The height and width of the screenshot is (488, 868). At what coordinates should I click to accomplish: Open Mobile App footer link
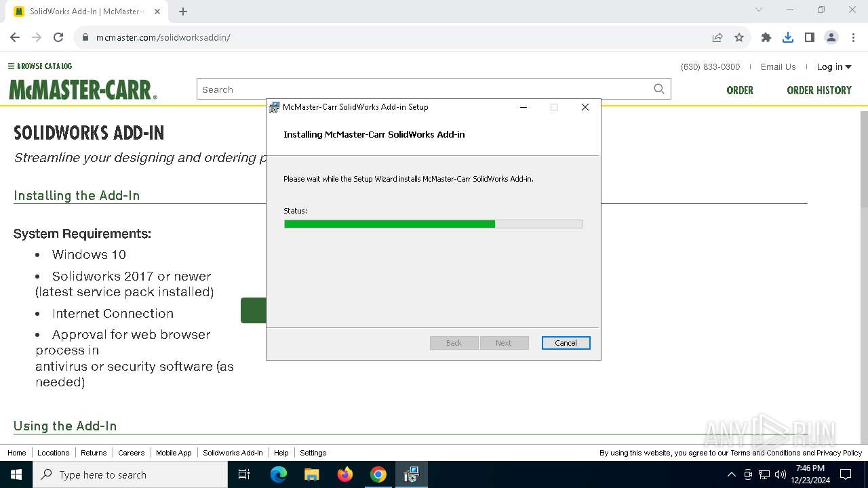tap(174, 453)
